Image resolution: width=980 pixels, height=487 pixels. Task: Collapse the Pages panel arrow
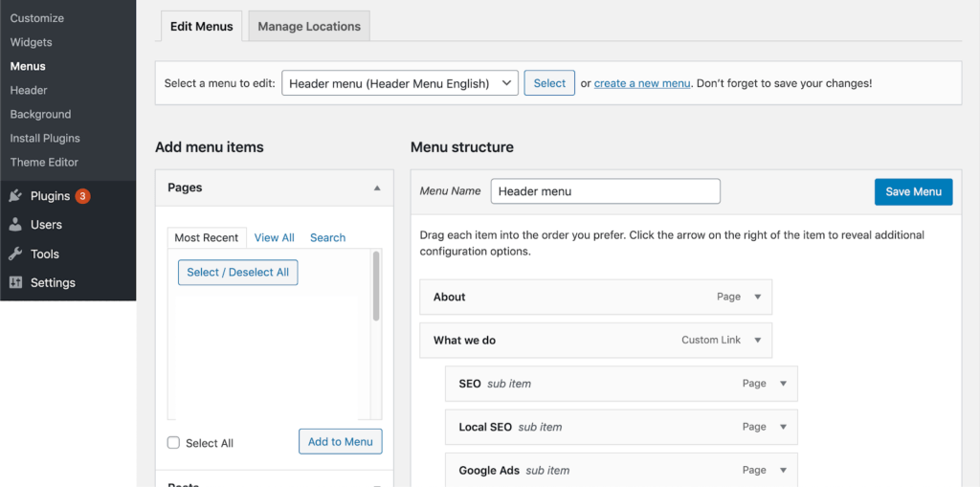point(377,188)
